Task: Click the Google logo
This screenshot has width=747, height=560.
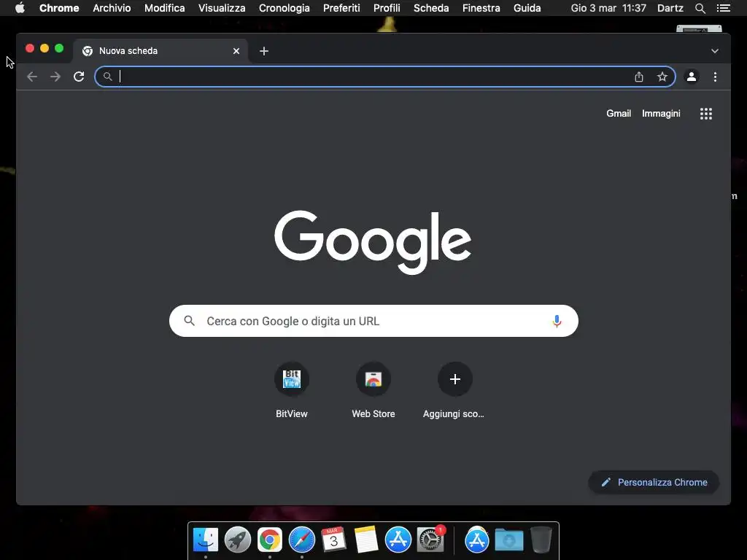Action: (x=373, y=242)
